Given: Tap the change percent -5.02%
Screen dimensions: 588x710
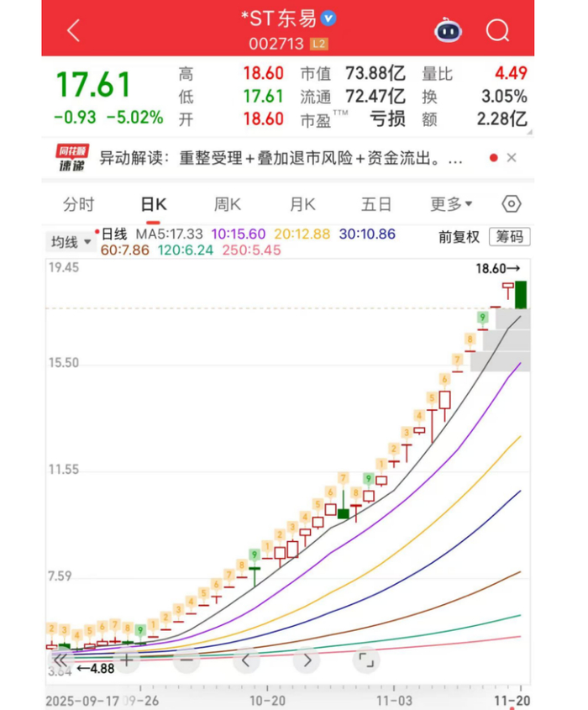Looking at the screenshot, I should click(134, 118).
